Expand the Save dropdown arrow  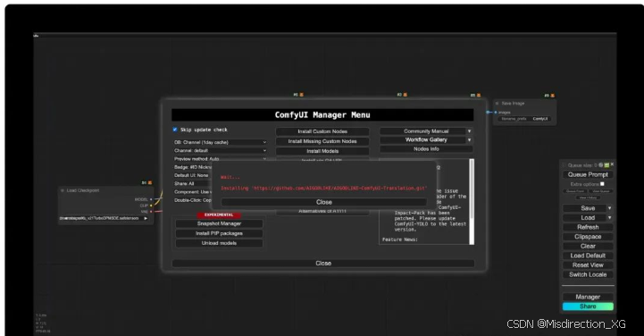pos(610,208)
